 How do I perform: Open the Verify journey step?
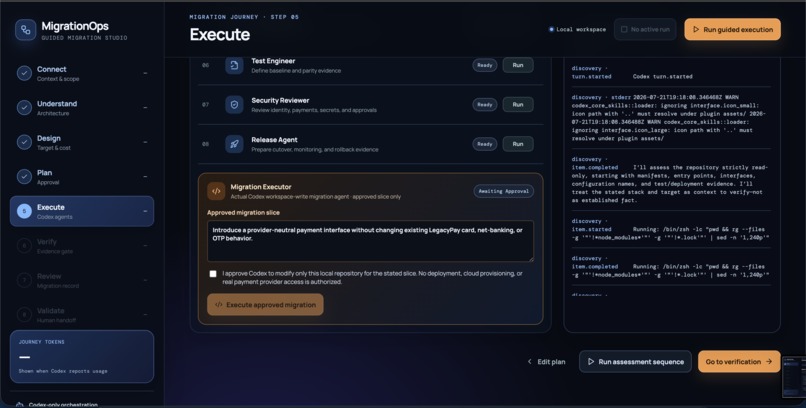click(82, 246)
